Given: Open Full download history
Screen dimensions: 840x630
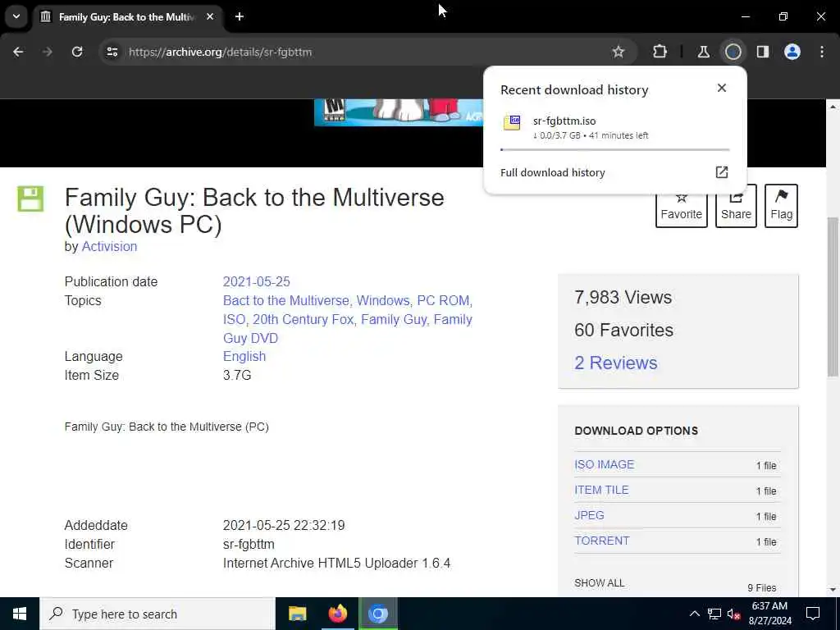Looking at the screenshot, I should tap(552, 172).
